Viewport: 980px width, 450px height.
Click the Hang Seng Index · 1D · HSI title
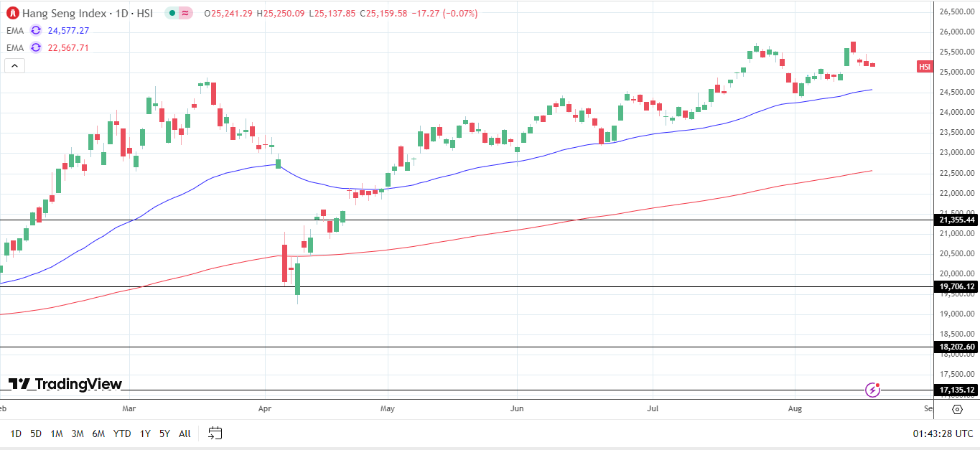[x=88, y=13]
